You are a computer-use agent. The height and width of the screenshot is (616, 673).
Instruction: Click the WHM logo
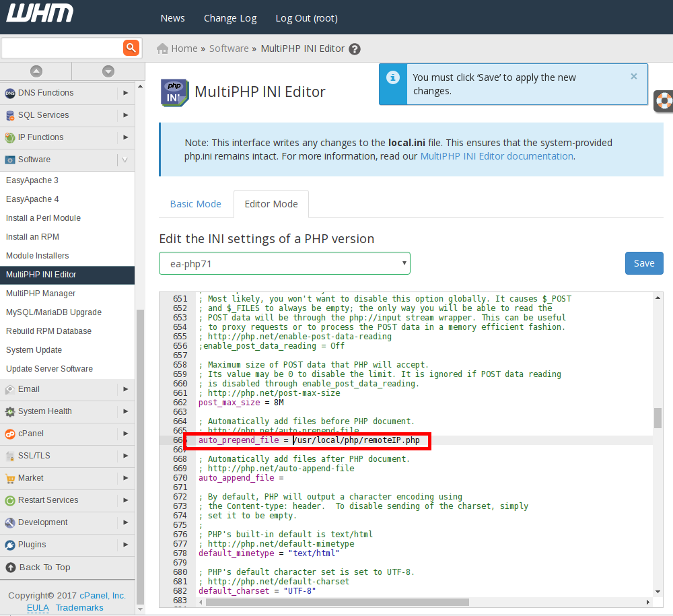40,13
